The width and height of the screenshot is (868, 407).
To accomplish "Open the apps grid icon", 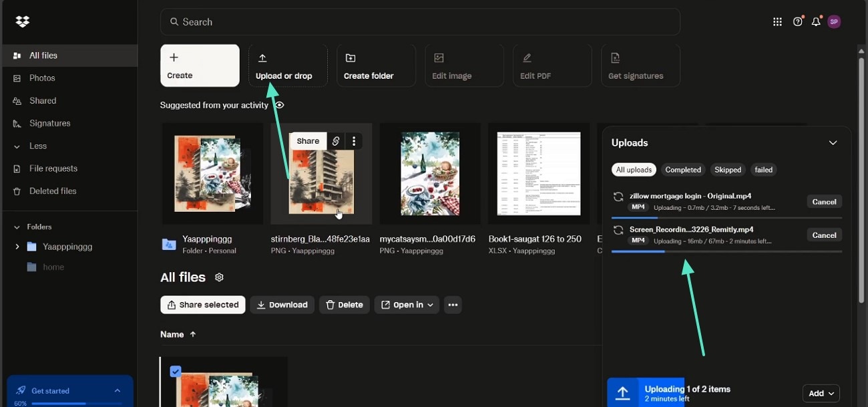I will coord(777,22).
